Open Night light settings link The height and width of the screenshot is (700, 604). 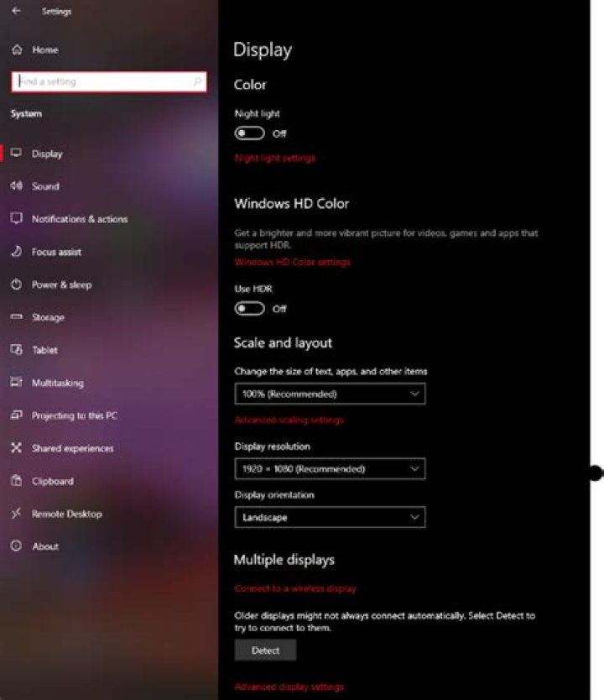pyautogui.click(x=275, y=158)
